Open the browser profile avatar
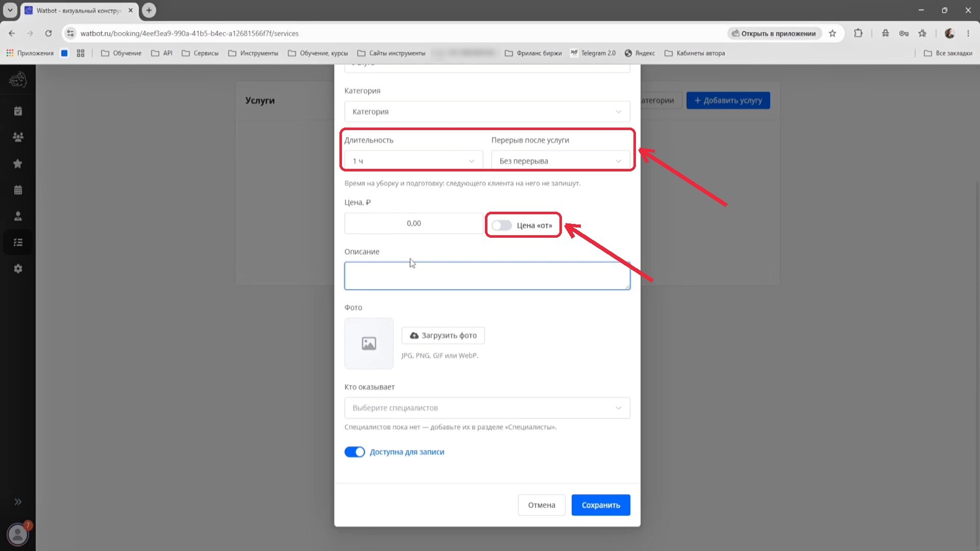The height and width of the screenshot is (551, 980). 949,34
